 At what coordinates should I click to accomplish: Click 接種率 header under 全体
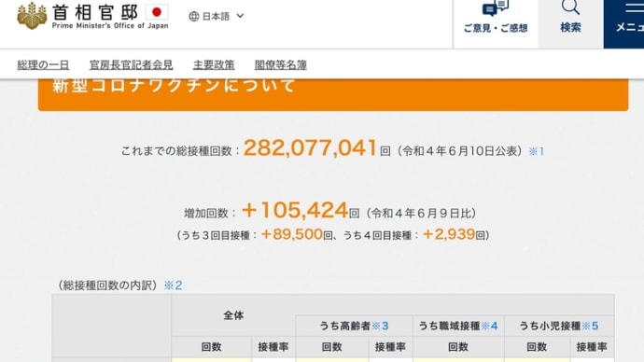[273, 347]
